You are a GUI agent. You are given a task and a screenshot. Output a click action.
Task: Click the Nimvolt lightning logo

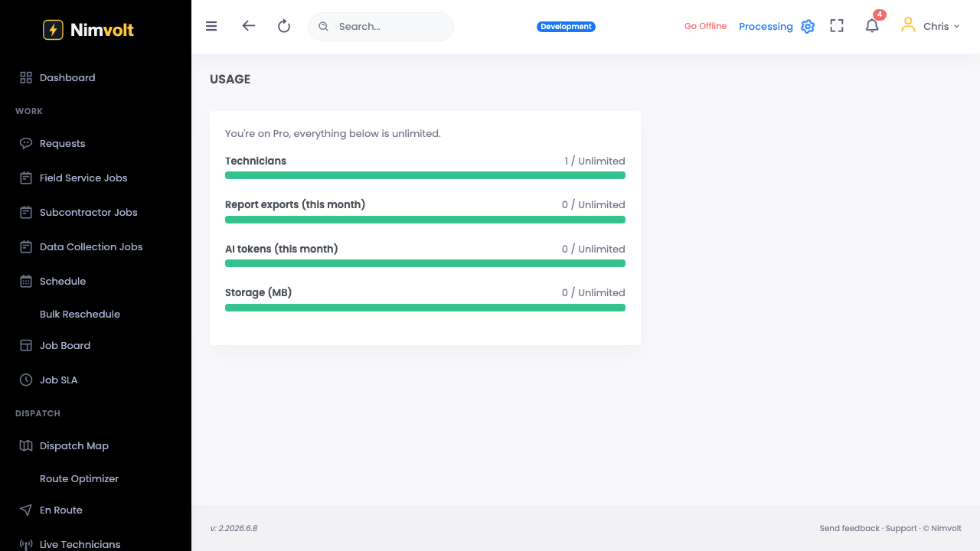53,30
